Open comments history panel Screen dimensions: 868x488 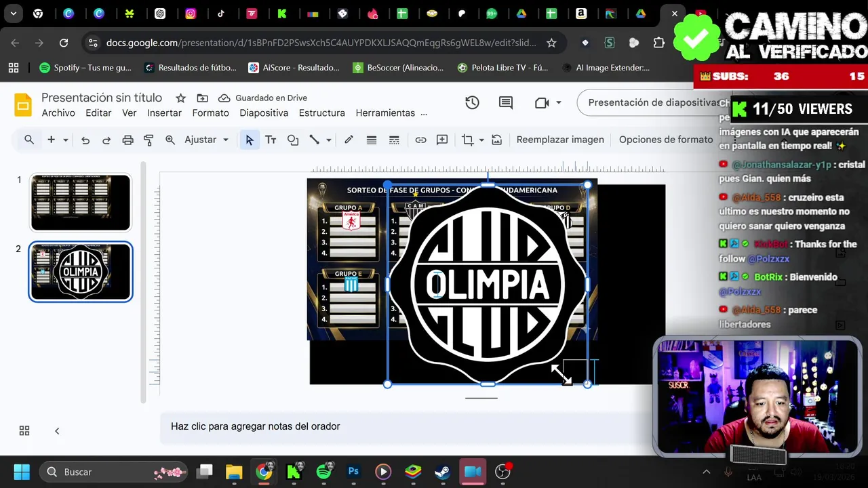[506, 102]
